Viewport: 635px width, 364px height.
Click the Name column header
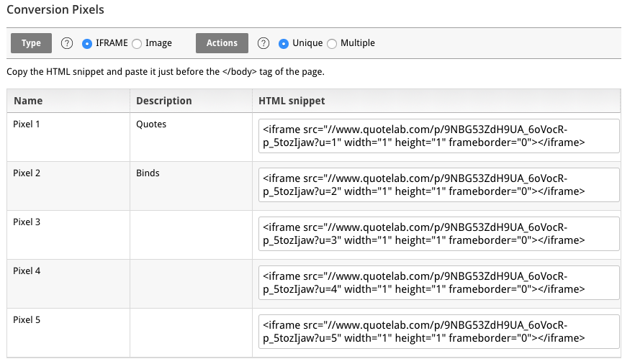tap(68, 101)
